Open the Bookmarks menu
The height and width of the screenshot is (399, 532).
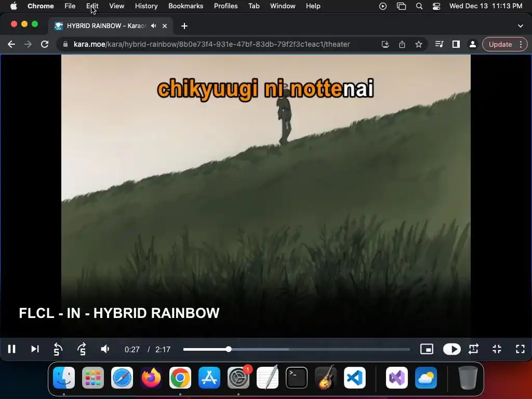point(186,6)
